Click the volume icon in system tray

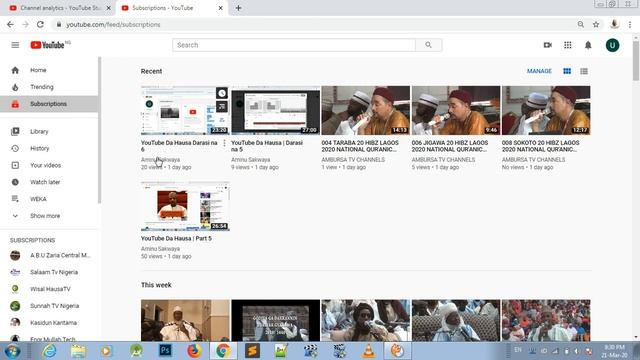pos(577,351)
